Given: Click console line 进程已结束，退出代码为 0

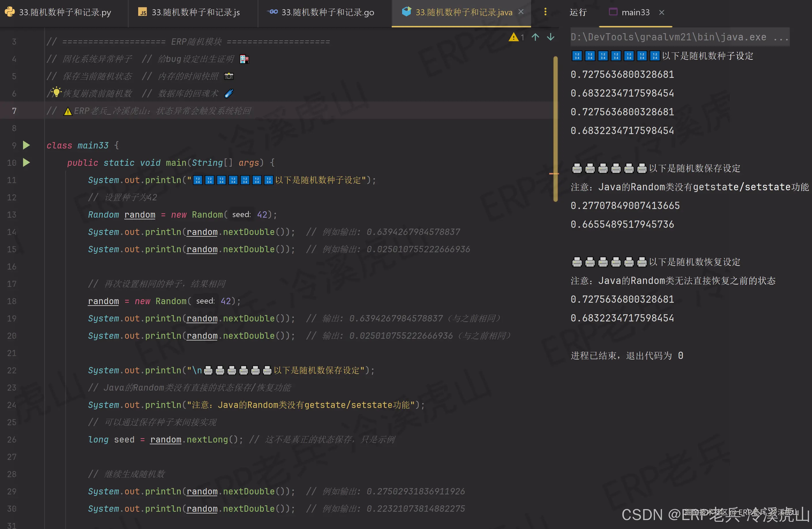Looking at the screenshot, I should tap(627, 356).
